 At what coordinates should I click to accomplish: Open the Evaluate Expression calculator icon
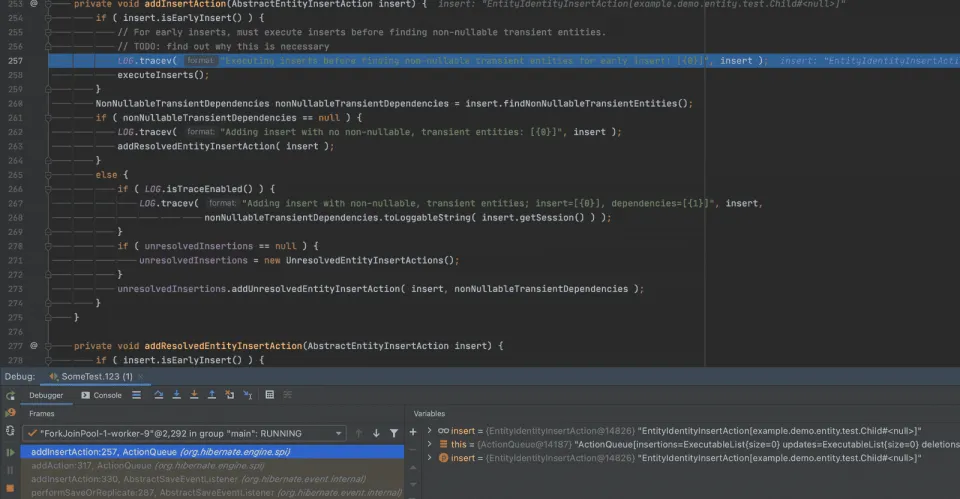[269, 395]
